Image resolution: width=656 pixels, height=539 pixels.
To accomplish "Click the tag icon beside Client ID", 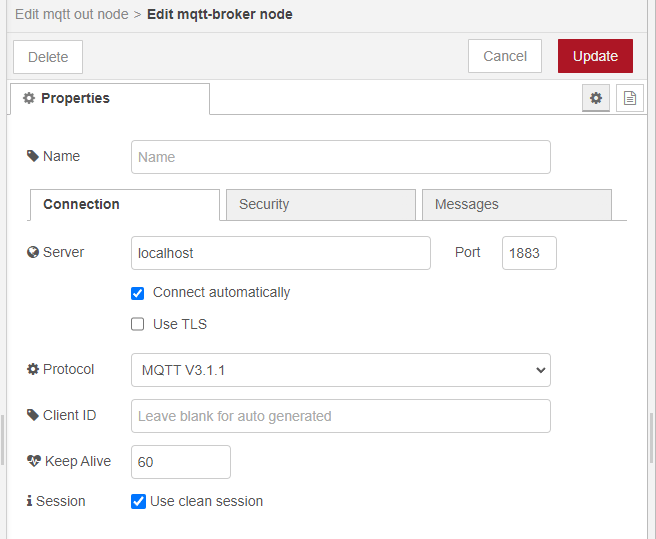I will click(x=33, y=415).
